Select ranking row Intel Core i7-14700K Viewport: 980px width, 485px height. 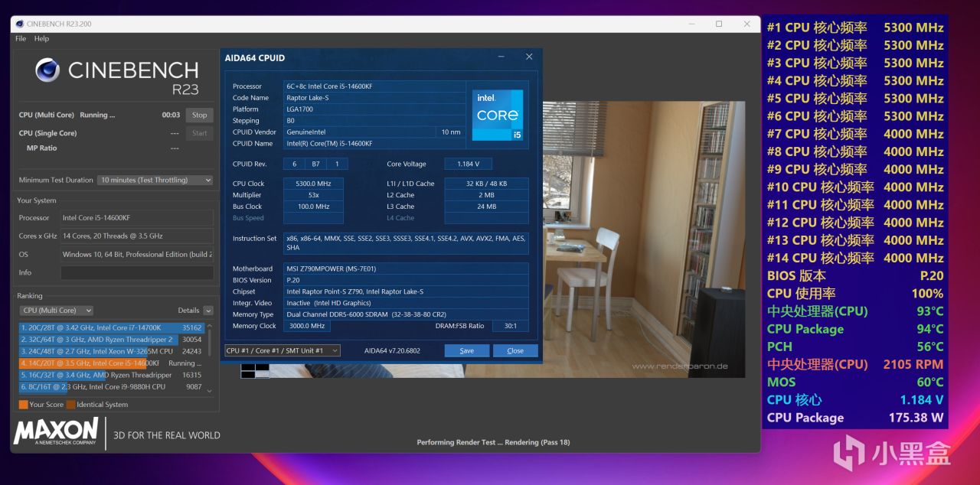tap(111, 327)
